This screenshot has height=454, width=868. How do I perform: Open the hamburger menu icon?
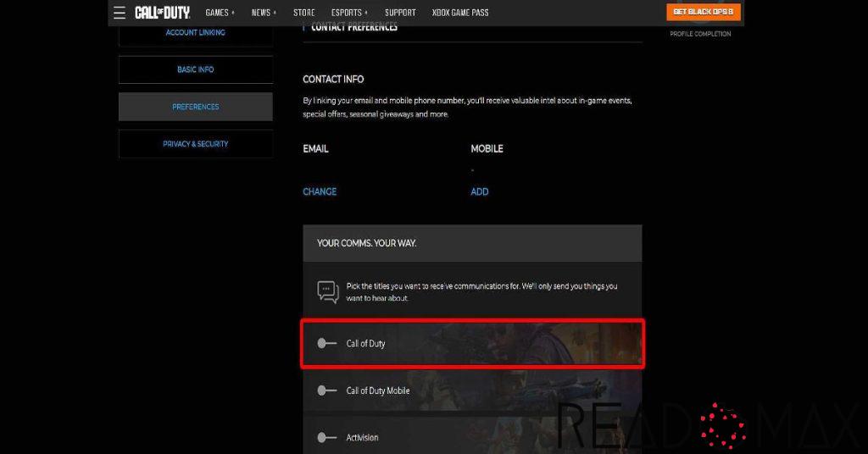click(x=119, y=13)
